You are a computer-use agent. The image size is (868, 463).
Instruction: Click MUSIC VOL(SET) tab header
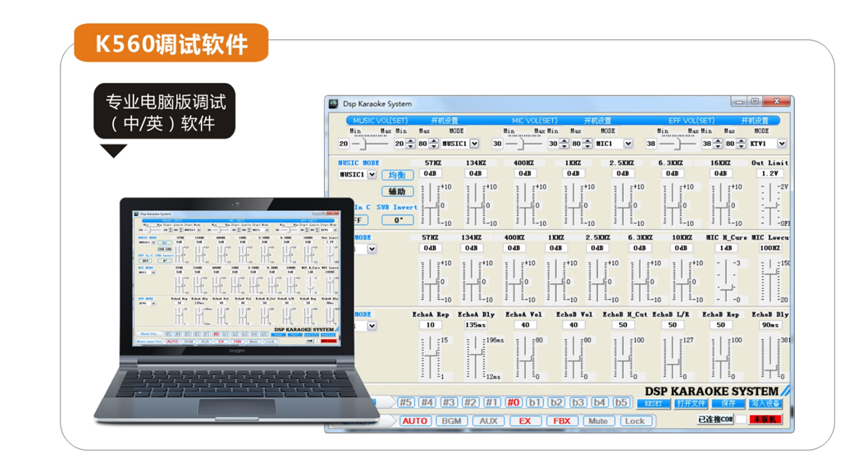381,120
